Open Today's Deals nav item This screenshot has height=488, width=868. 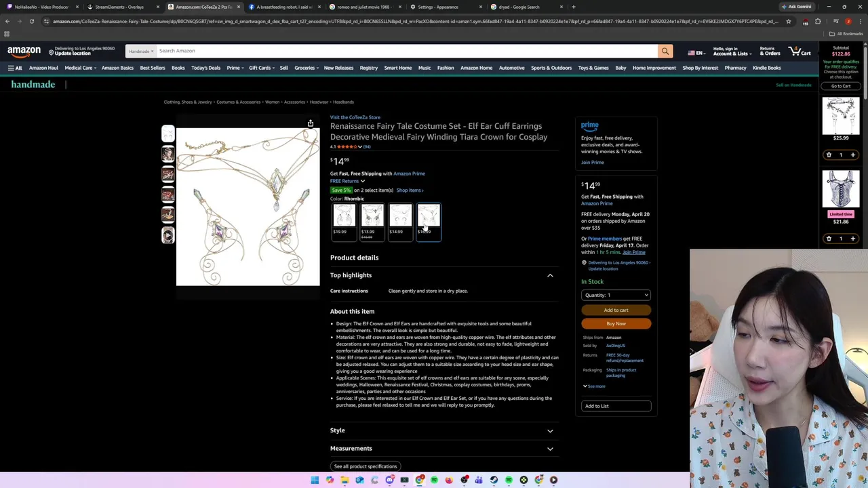205,68
